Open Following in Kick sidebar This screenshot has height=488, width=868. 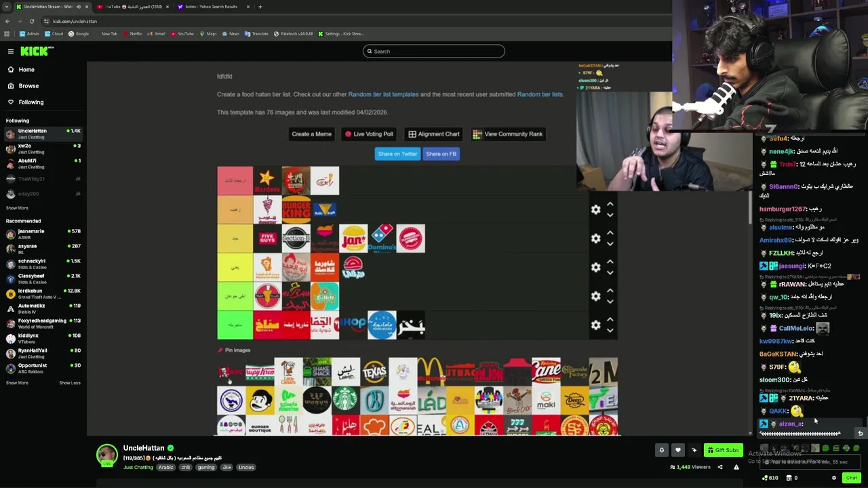pos(31,102)
